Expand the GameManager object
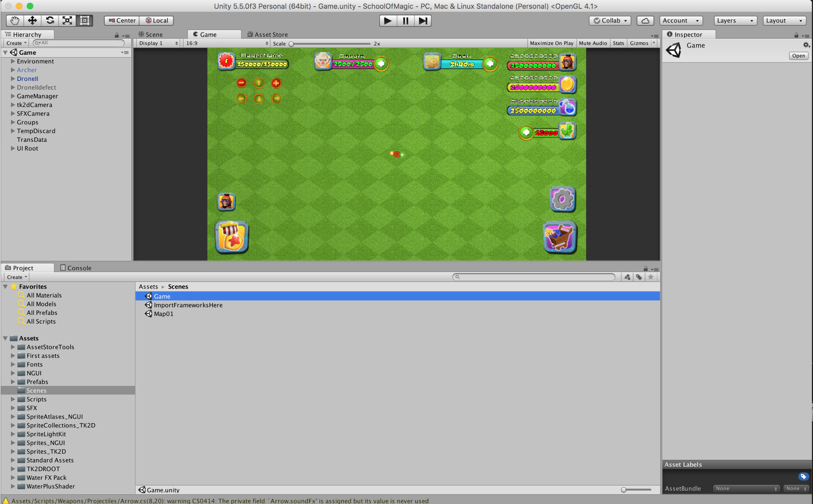This screenshot has height=504, width=813. [x=13, y=96]
